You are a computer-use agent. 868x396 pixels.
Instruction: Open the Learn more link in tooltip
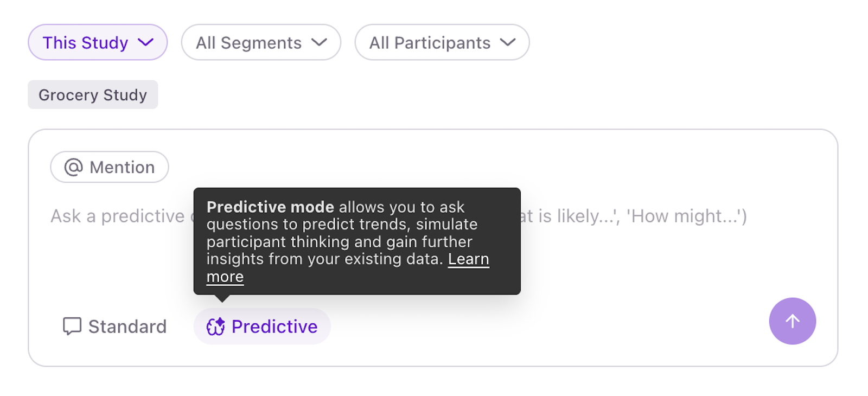[x=469, y=259]
